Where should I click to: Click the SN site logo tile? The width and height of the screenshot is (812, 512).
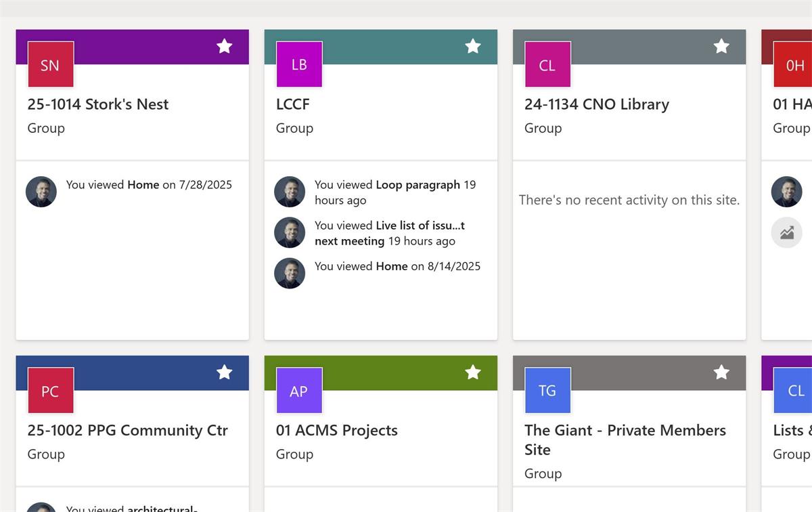pyautogui.click(x=50, y=65)
